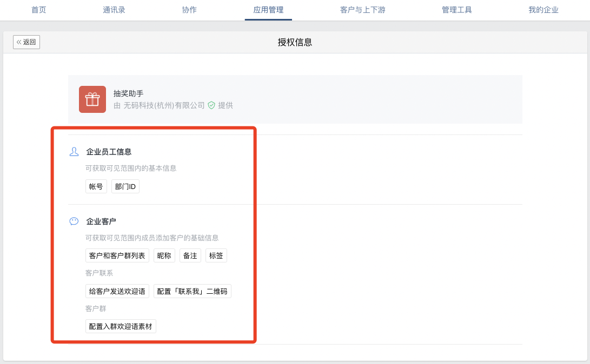This screenshot has height=364, width=590.
Task: Select the 应用管理 tab
Action: click(268, 10)
